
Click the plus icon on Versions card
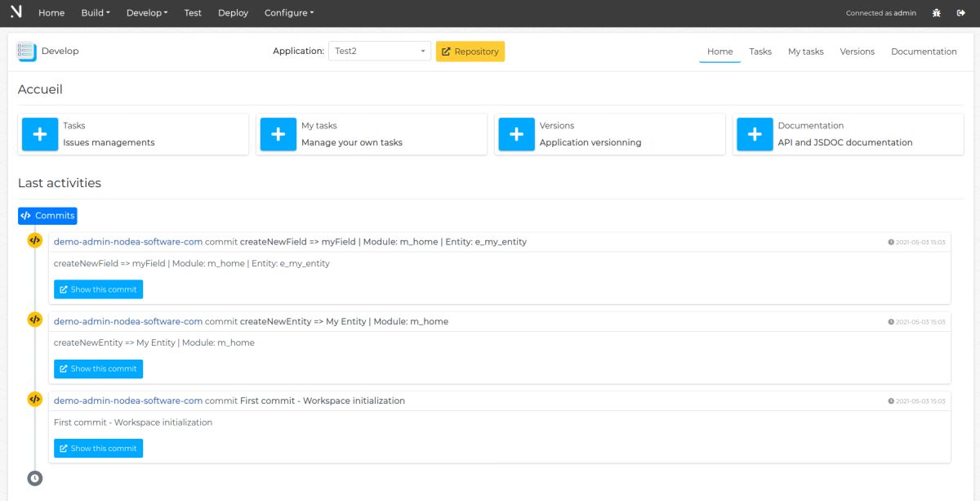click(x=516, y=134)
